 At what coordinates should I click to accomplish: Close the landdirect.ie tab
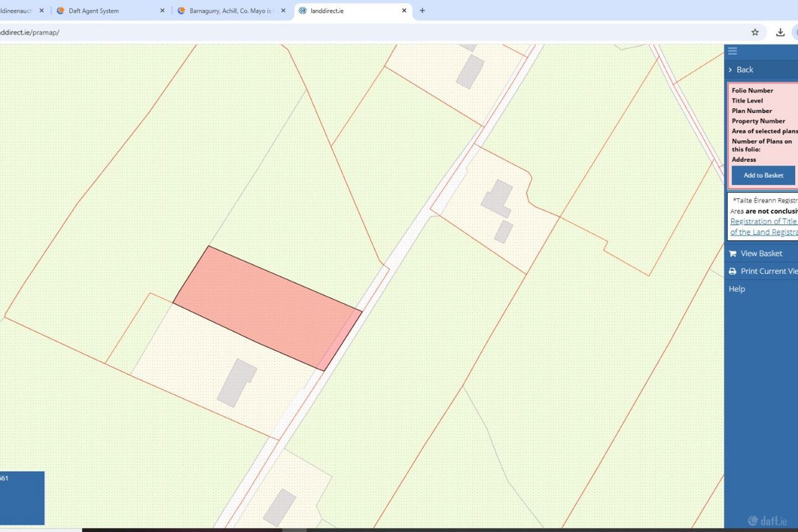coord(404,11)
